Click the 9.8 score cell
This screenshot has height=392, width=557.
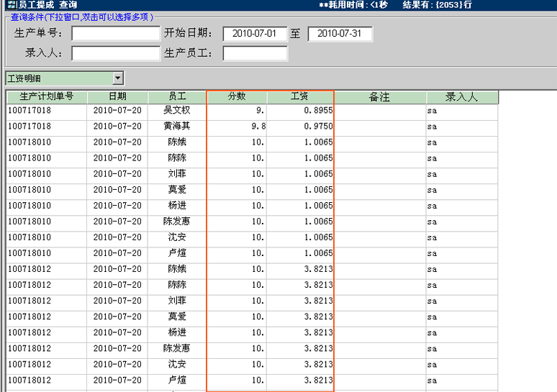click(237, 127)
